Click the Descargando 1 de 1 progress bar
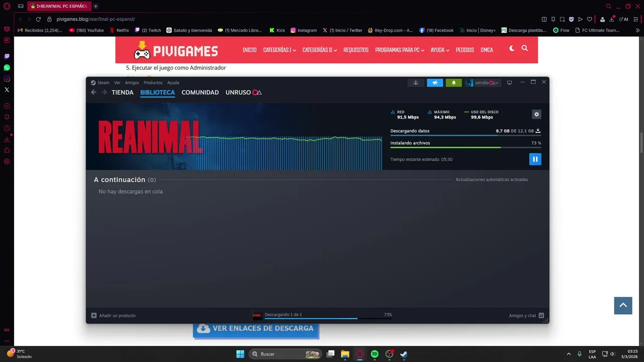 (329, 318)
